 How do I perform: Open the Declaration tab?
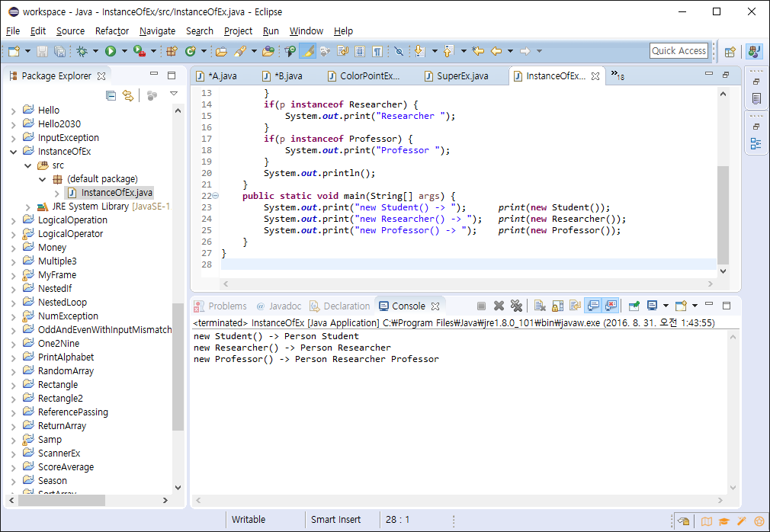(x=340, y=306)
